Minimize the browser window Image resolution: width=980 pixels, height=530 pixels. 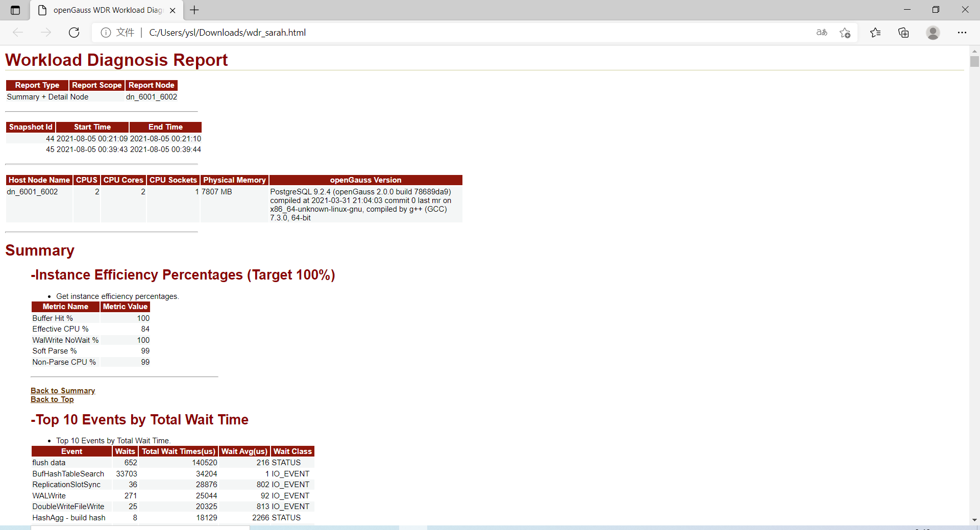(907, 10)
